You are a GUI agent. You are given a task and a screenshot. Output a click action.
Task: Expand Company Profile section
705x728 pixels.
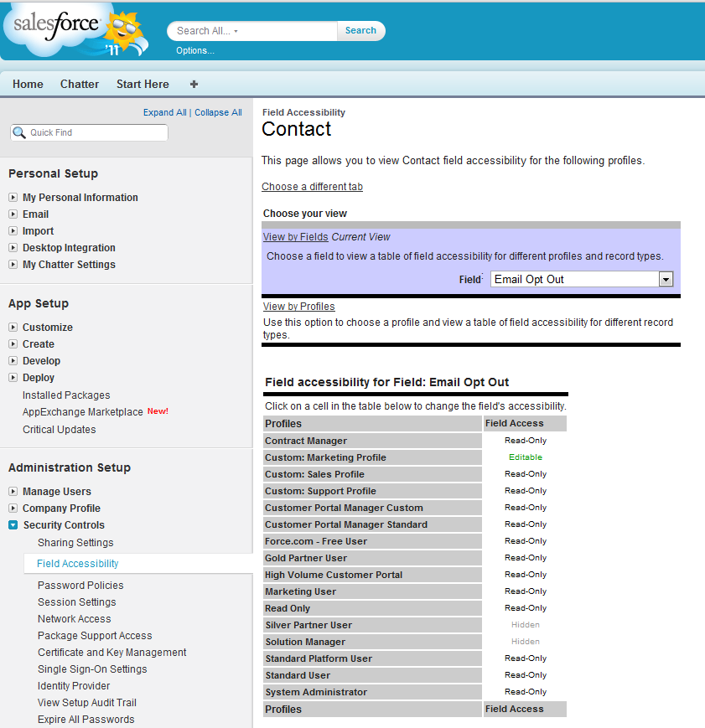(x=13, y=508)
